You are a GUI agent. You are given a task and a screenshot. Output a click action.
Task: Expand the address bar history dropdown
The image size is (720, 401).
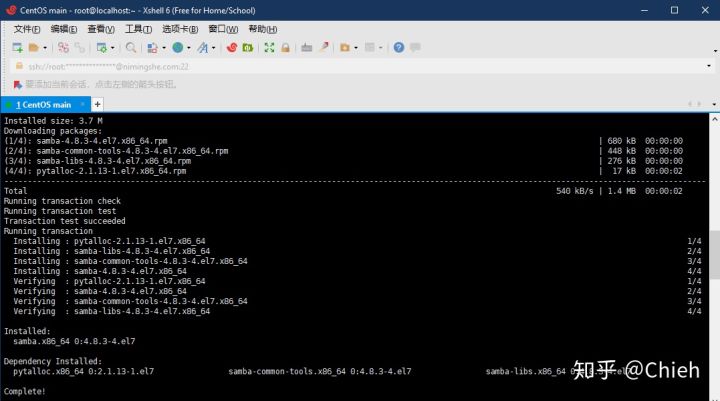tap(709, 66)
